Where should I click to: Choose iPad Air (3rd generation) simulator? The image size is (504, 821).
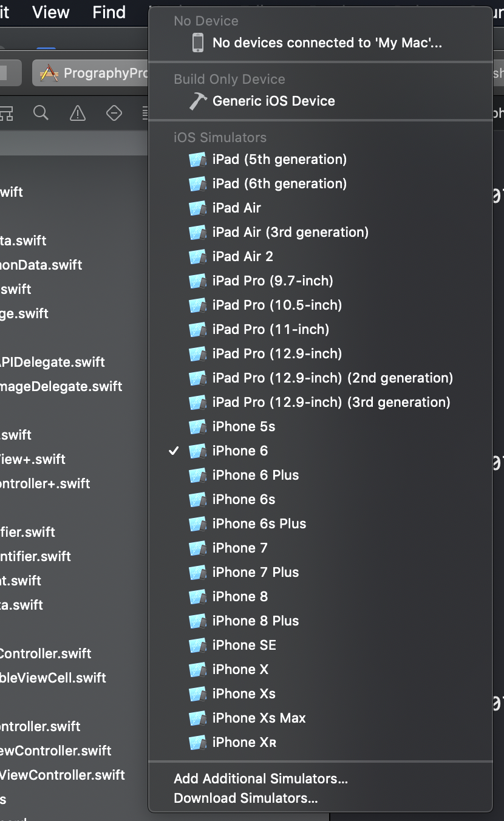(320, 232)
